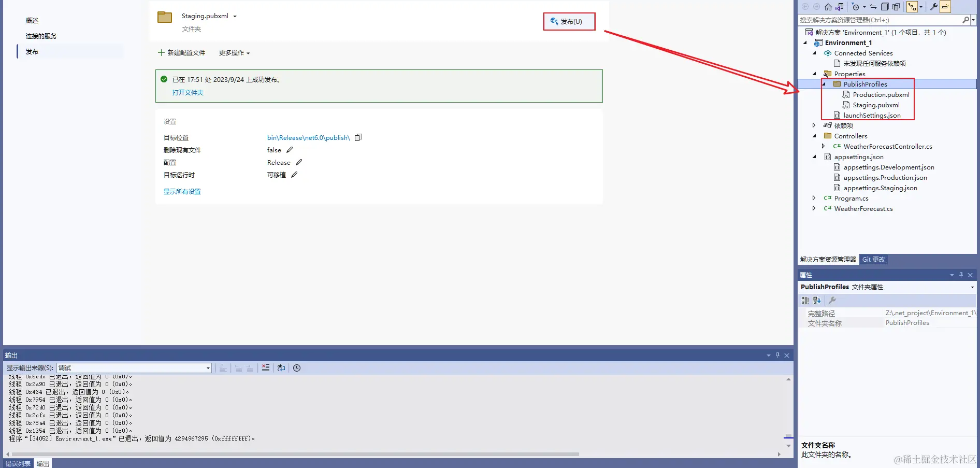This screenshot has width=980, height=468.
Task: Switch to the 错误列表 tab
Action: (18, 463)
